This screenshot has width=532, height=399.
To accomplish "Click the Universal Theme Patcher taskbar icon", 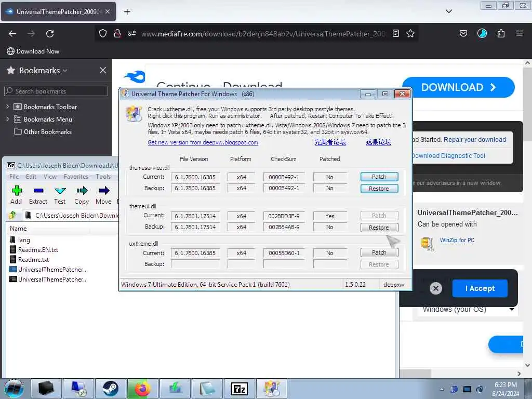I will pyautogui.click(x=271, y=389).
